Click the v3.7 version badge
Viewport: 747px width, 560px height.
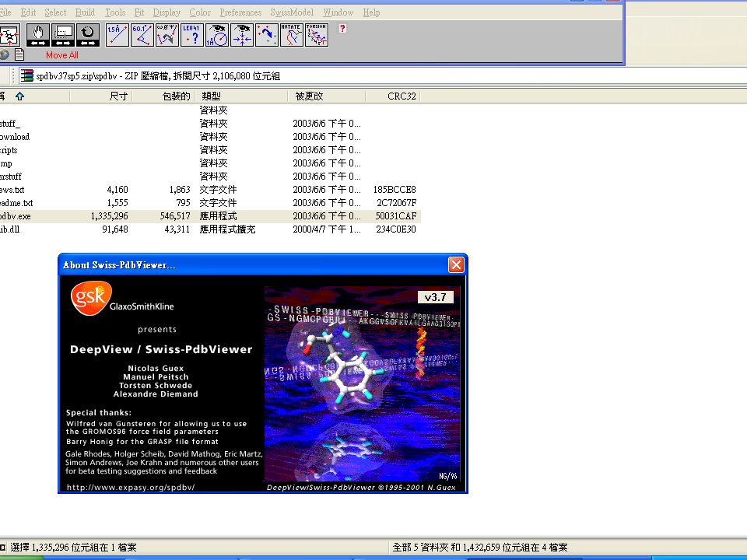click(x=436, y=297)
